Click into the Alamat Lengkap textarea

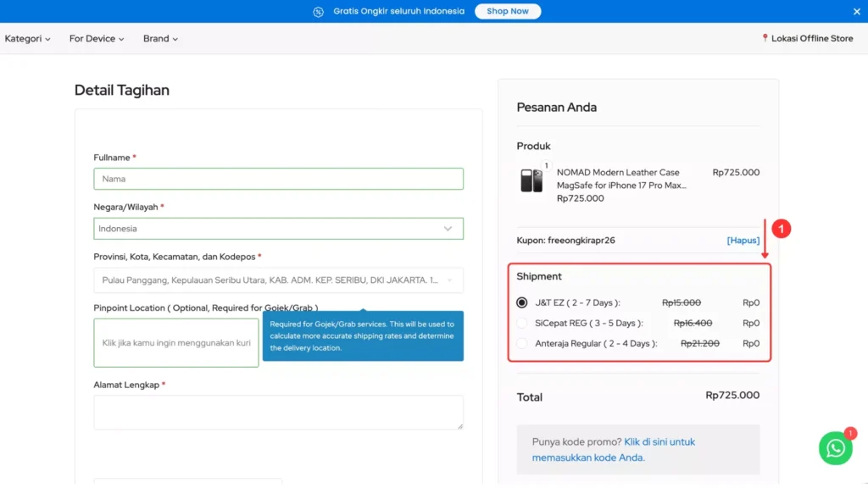coord(278,413)
